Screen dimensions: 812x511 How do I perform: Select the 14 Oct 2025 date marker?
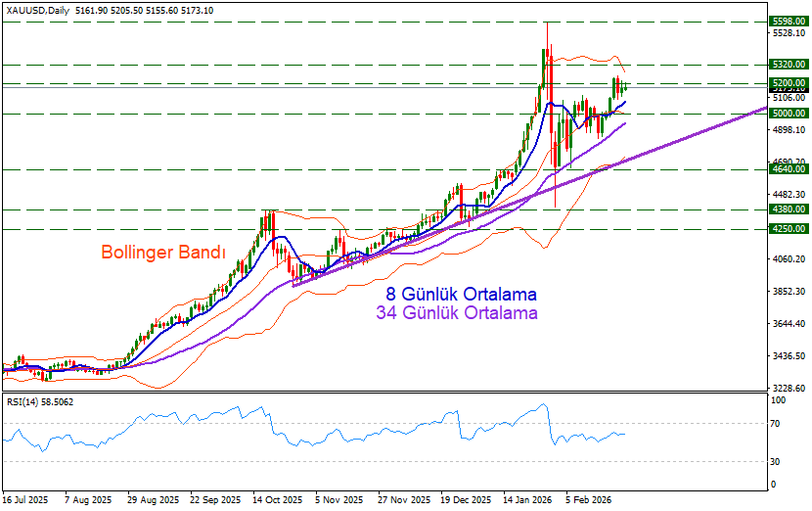tap(277, 499)
